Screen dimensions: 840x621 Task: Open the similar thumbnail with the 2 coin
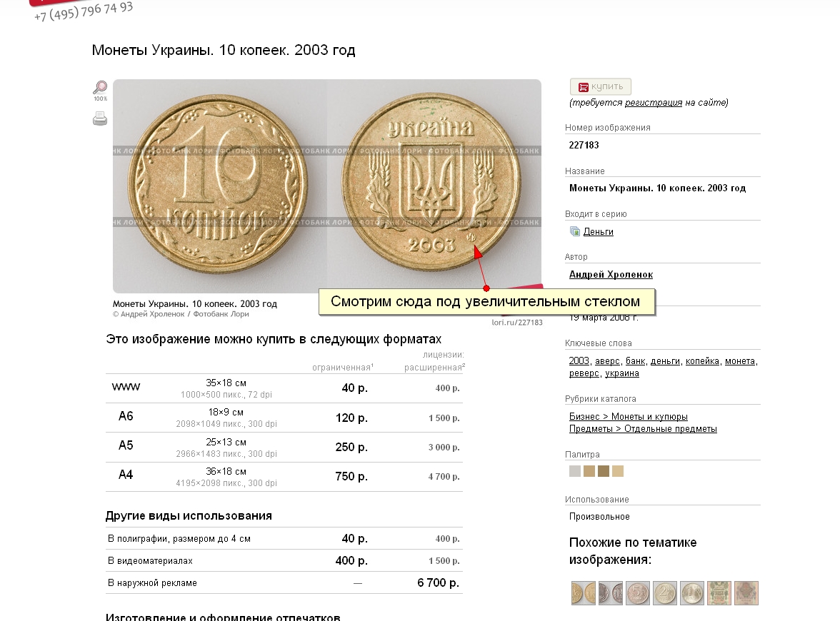(x=665, y=593)
